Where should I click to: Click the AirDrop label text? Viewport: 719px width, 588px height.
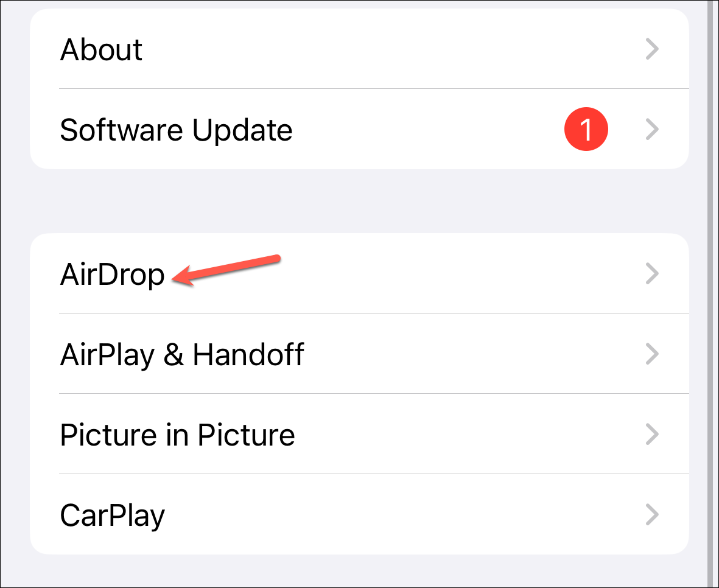click(x=113, y=275)
